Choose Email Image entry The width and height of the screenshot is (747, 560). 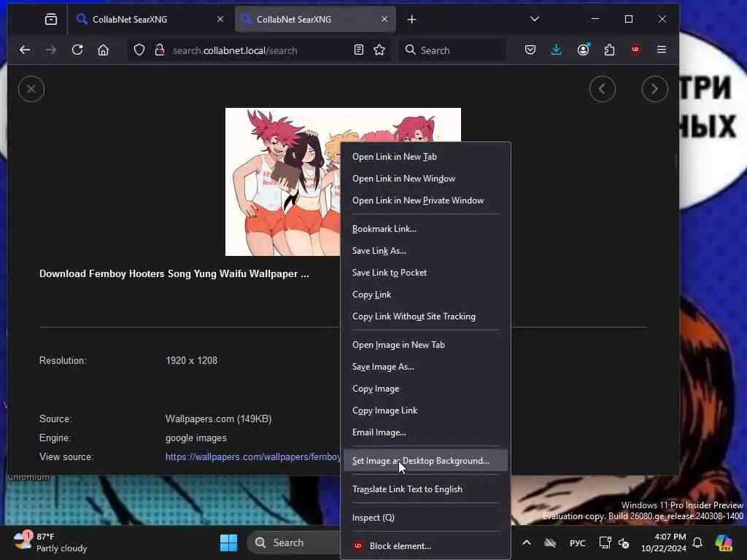click(426, 432)
